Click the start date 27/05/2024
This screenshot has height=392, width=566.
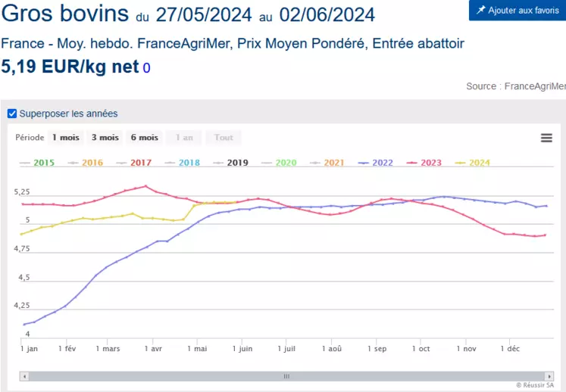click(x=204, y=15)
